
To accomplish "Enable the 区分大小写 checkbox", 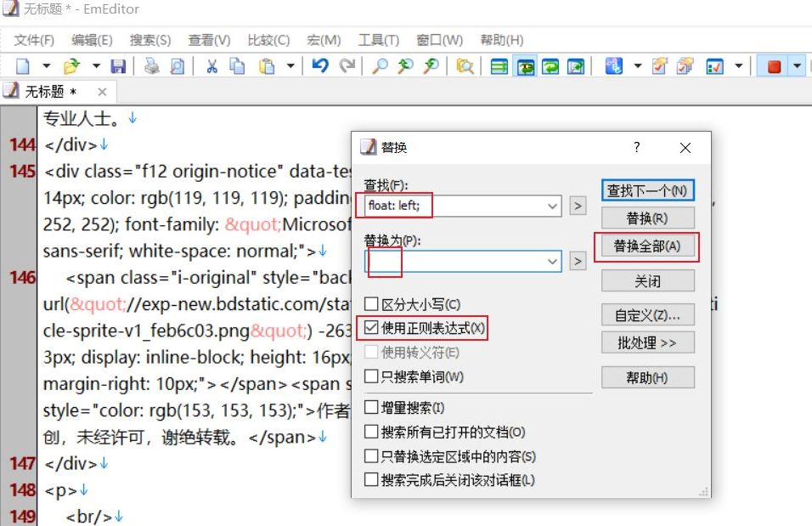I will [x=371, y=304].
